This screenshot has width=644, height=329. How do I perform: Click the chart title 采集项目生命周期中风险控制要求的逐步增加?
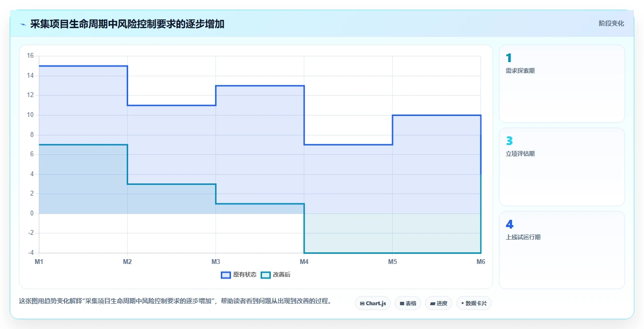(127, 24)
